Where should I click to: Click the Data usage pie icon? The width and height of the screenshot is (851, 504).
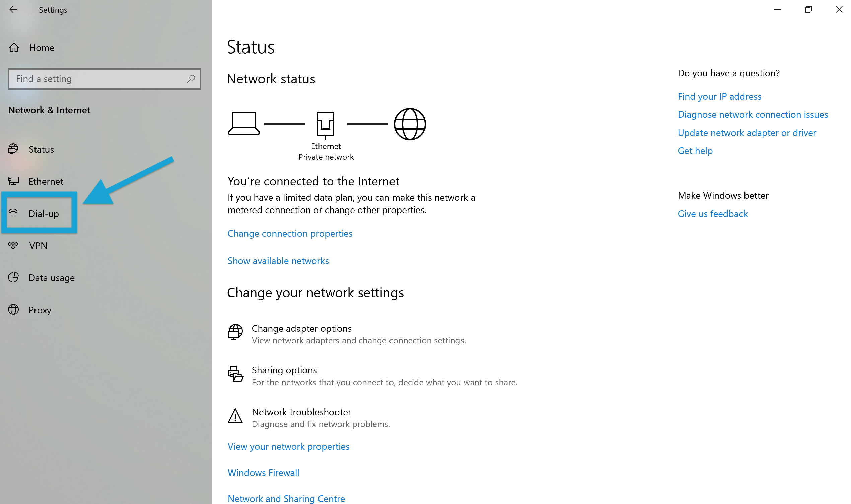click(x=13, y=277)
